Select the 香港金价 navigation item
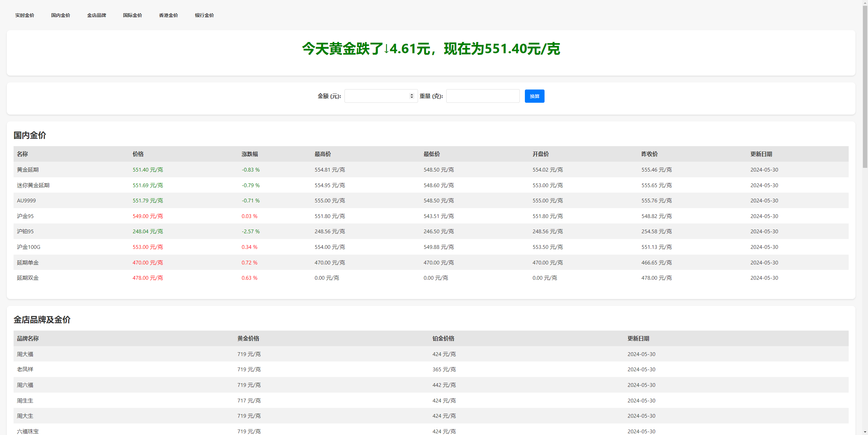The height and width of the screenshot is (435, 868). [x=168, y=15]
